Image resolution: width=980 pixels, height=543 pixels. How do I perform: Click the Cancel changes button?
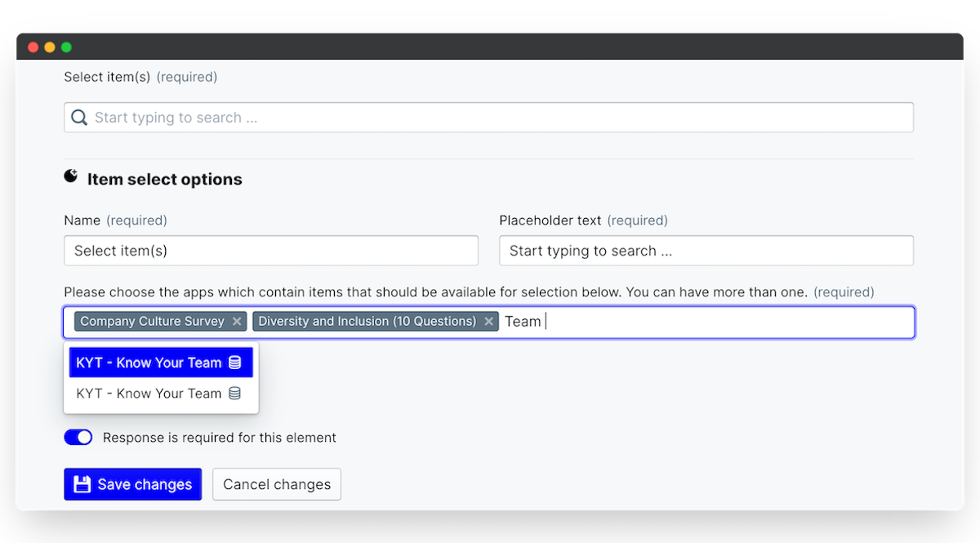pos(277,484)
